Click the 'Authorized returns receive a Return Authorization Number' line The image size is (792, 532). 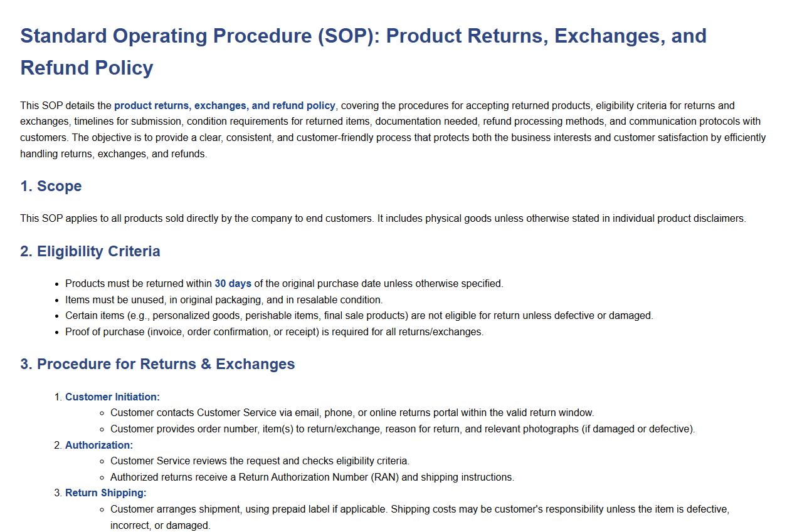coord(312,477)
